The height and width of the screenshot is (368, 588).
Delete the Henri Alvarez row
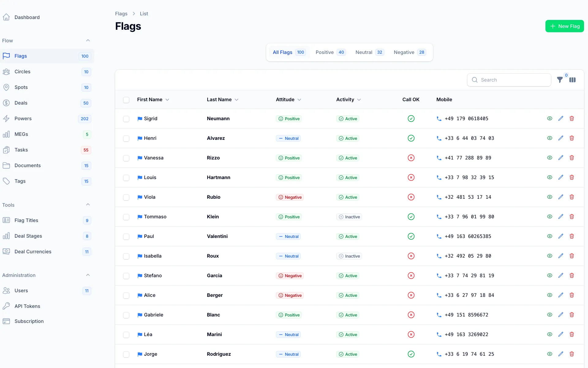coord(572,138)
